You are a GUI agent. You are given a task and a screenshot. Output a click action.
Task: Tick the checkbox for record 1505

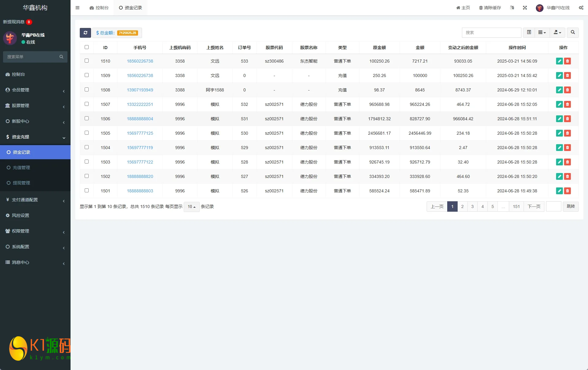(x=86, y=133)
